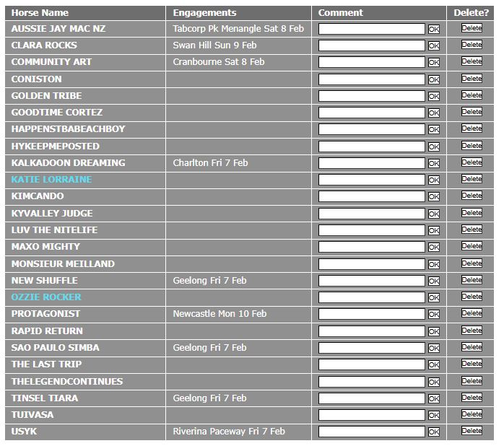Click the GOODTIME CORTEZ comment field
The width and height of the screenshot is (504, 446).
[x=372, y=113]
